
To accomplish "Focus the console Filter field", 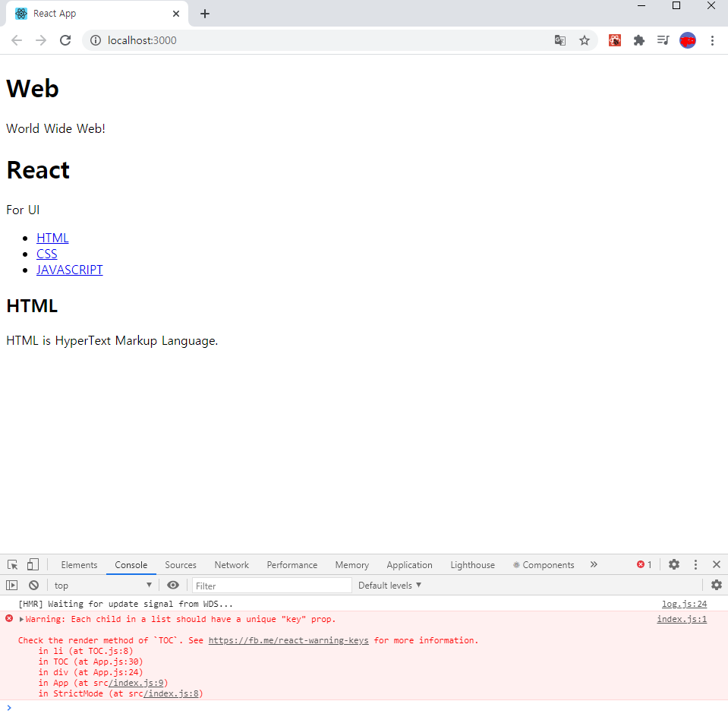I will [272, 586].
